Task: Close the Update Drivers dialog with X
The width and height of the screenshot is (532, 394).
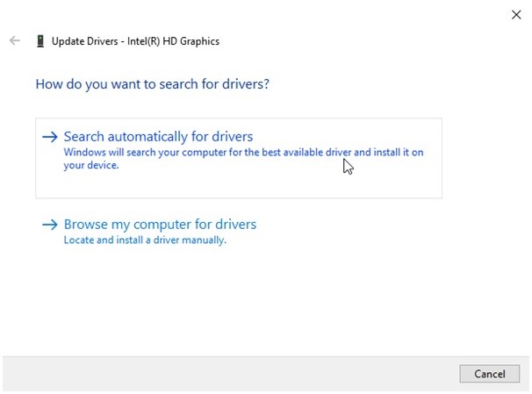Action: point(515,14)
